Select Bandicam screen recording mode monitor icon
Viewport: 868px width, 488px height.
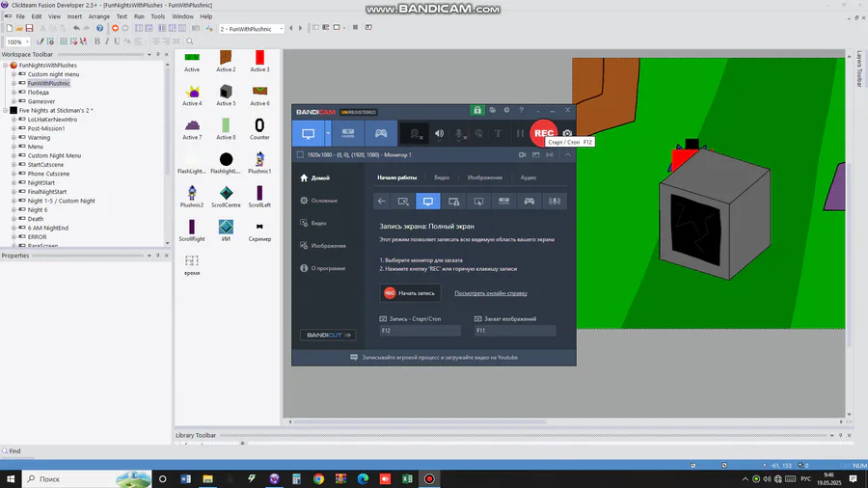(x=309, y=133)
